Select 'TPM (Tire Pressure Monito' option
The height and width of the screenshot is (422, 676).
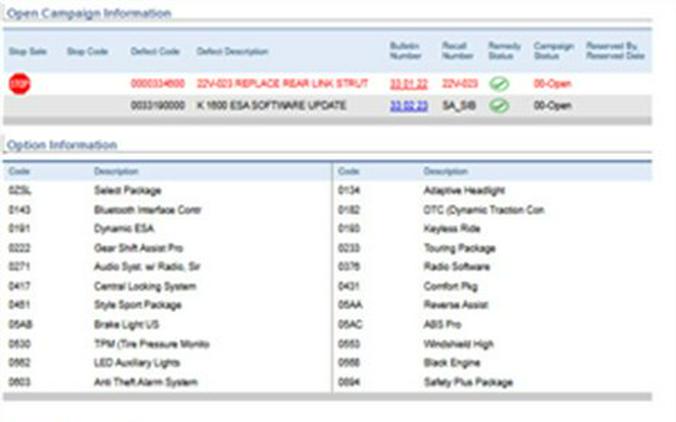[x=151, y=344]
